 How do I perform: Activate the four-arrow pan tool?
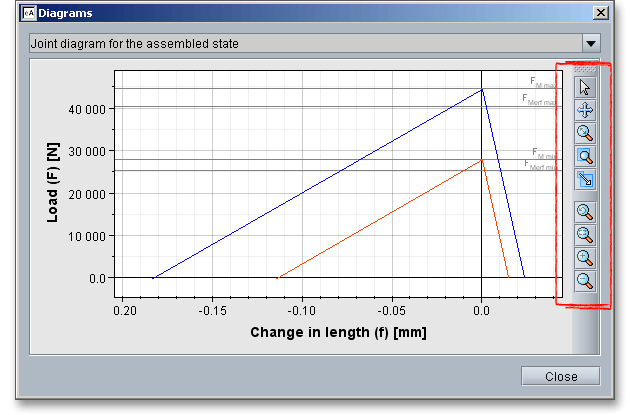tap(586, 110)
